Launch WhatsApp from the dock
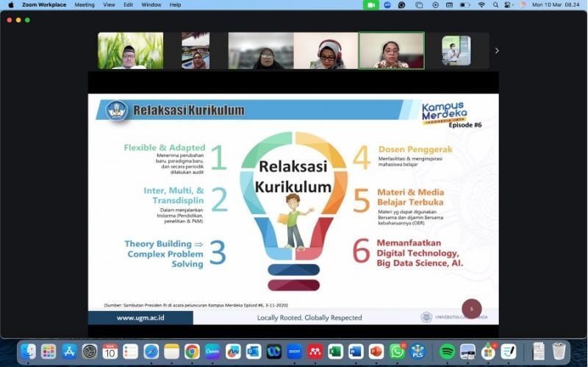This screenshot has width=588, height=367. click(x=397, y=352)
